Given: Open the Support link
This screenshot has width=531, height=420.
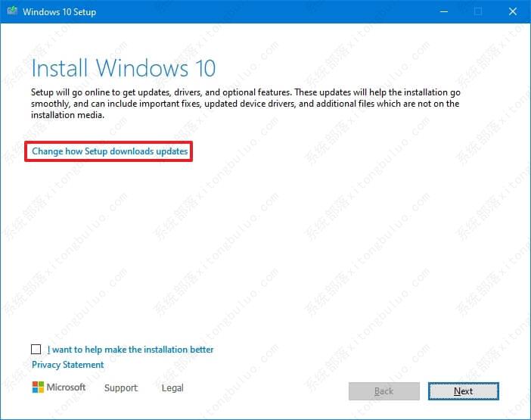Looking at the screenshot, I should (x=121, y=388).
